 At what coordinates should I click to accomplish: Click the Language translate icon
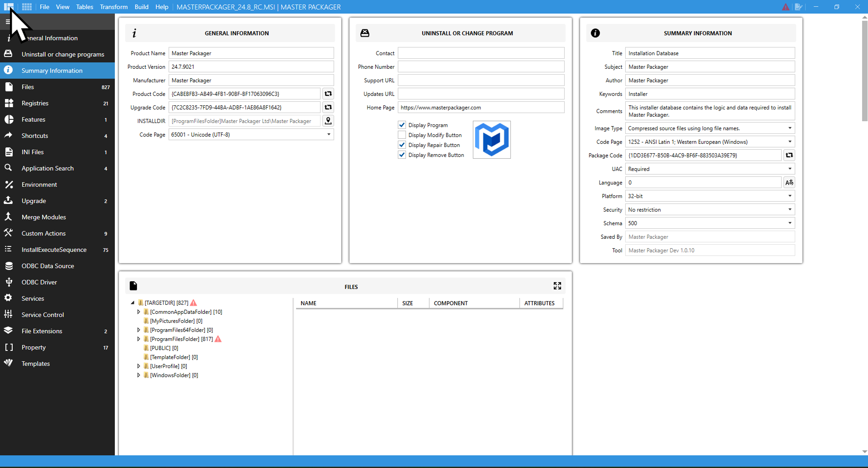[x=789, y=182]
